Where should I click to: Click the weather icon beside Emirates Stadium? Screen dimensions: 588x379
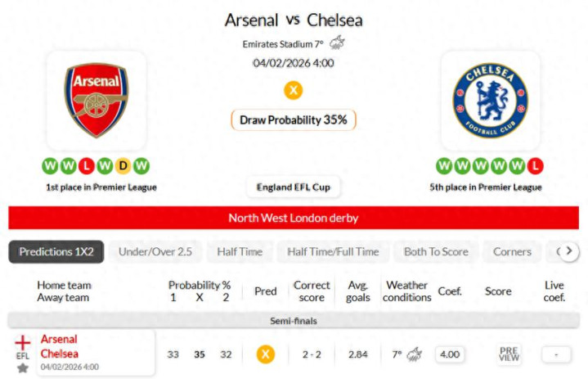[337, 43]
